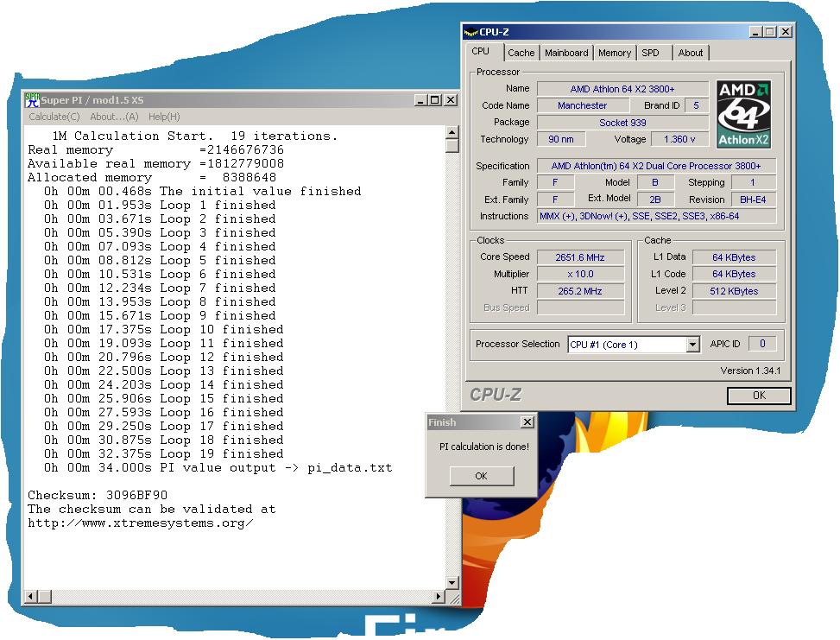Click the Name field showing AMD Athlon 64 X2 3800+
Screen dimensions: 840x640
click(622, 89)
